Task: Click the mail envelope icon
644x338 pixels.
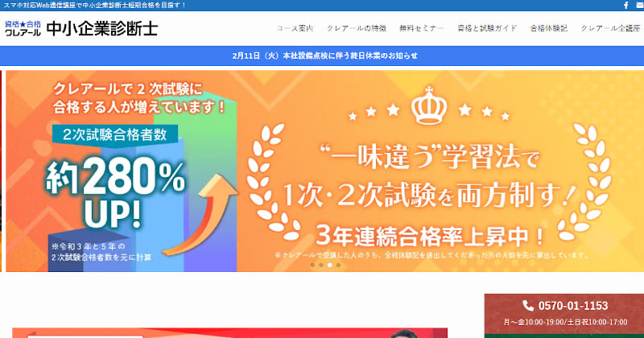Action: [x=640, y=6]
